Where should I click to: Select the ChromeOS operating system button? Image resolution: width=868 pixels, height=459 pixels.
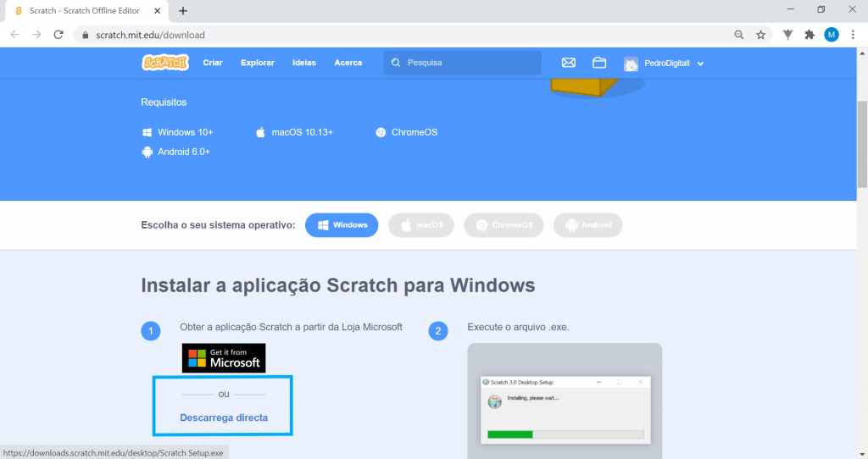(504, 225)
